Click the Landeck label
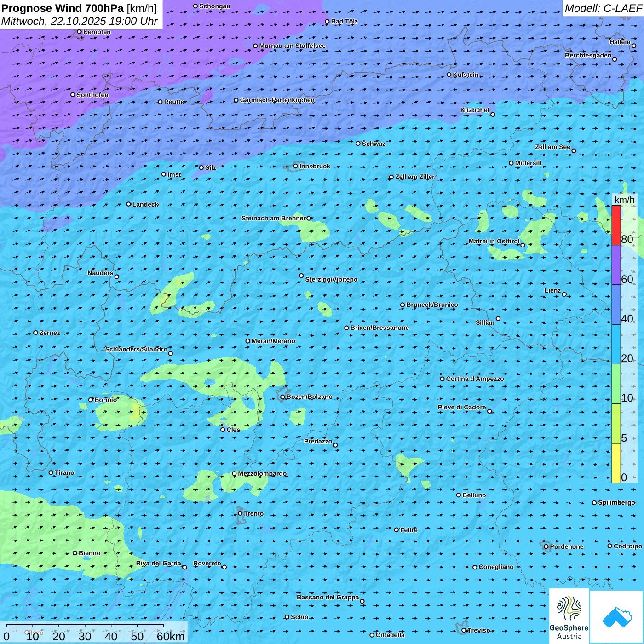Viewport: 644px width, 644px height. point(145,204)
